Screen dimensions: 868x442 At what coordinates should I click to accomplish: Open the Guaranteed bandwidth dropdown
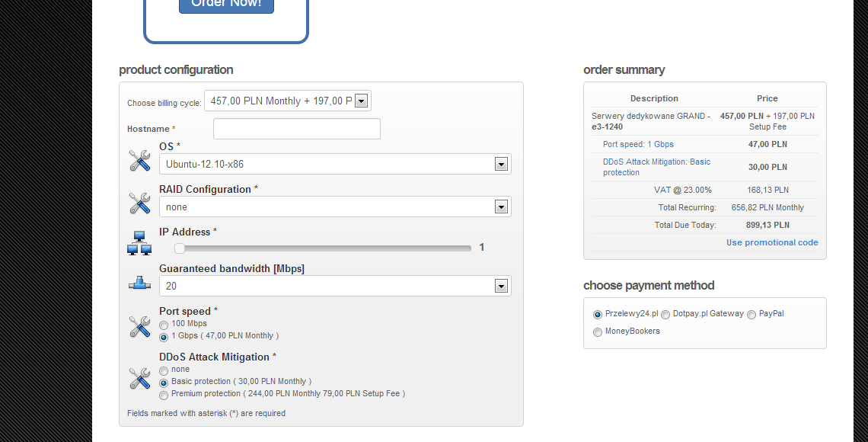click(335, 286)
